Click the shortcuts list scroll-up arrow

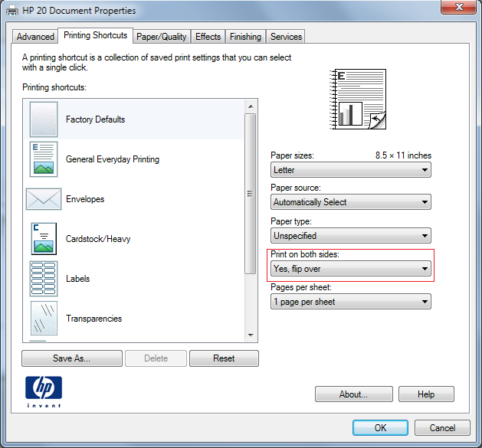point(251,106)
